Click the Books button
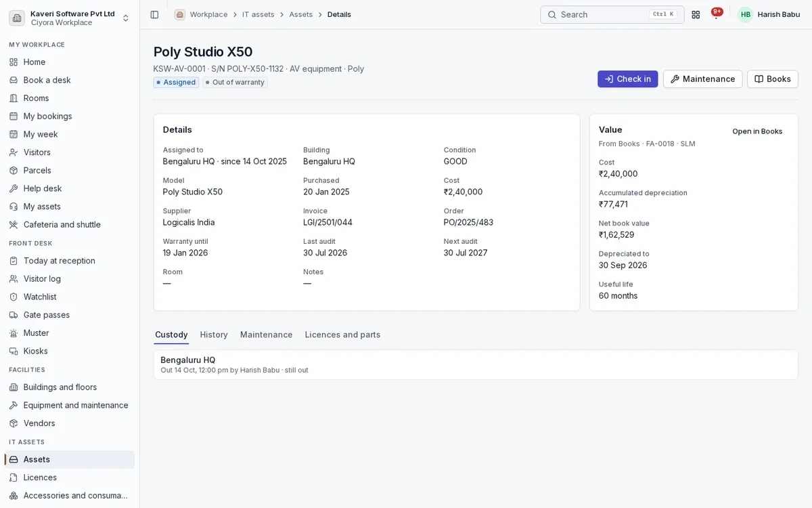 pos(773,79)
